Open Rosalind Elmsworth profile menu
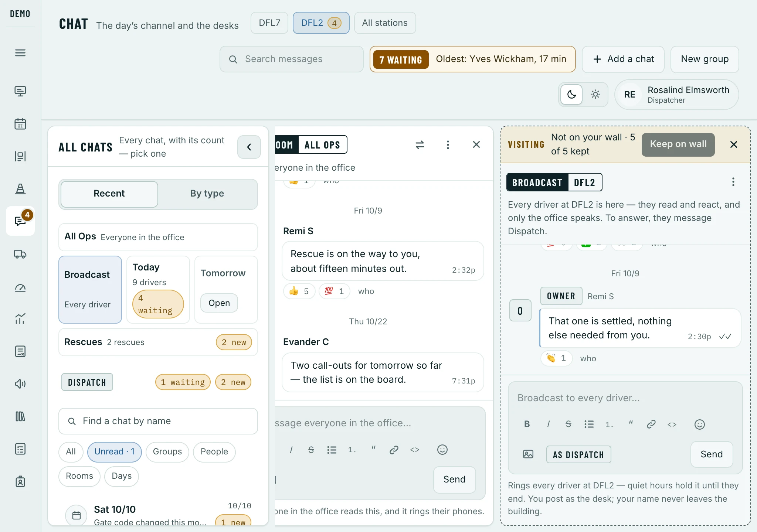 coord(677,95)
